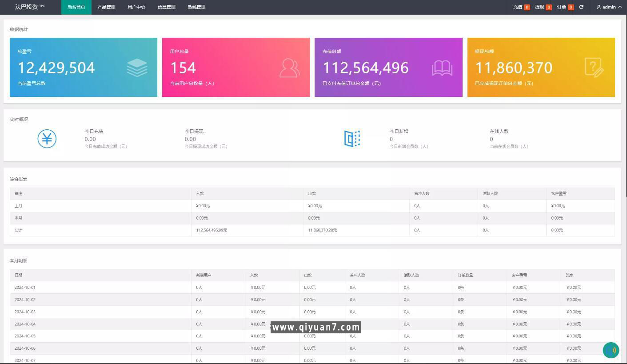Click the 提现 notification badge link
Screen dimensions: 627x364
543,7
